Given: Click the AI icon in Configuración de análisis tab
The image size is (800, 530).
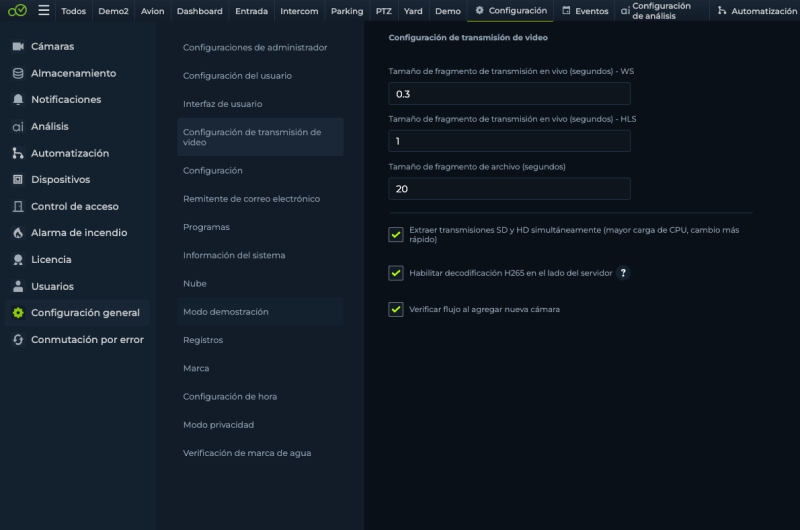Looking at the screenshot, I should point(625,11).
